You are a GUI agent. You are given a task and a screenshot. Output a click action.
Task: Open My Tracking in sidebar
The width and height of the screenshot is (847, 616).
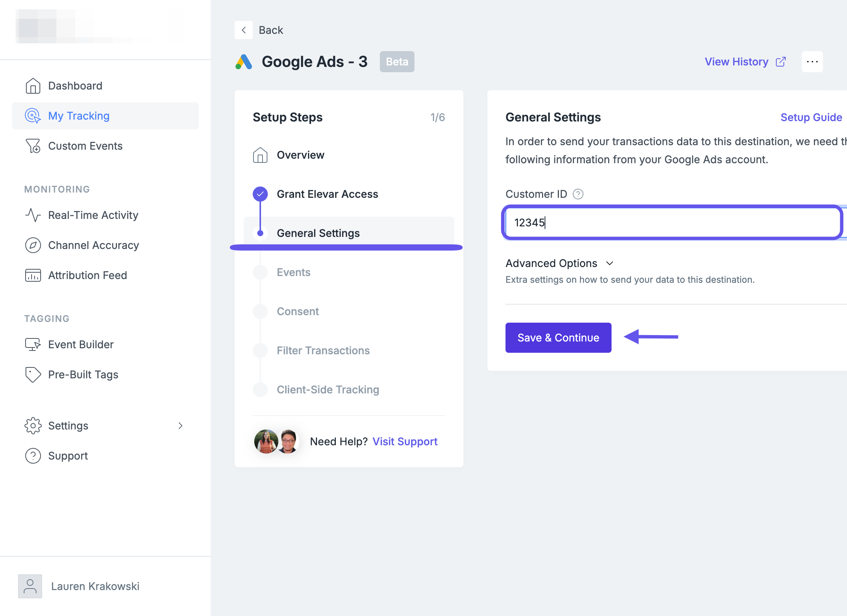(x=105, y=116)
